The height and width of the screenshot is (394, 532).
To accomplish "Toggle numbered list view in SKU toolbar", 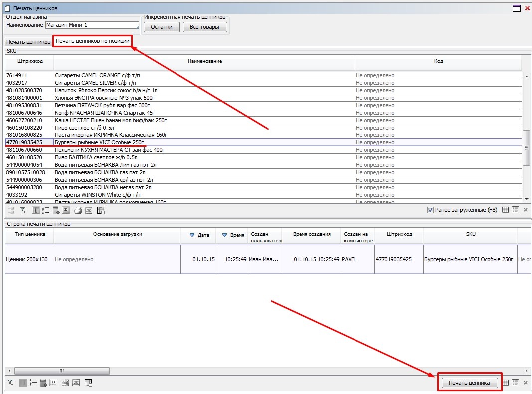I will tap(44, 210).
